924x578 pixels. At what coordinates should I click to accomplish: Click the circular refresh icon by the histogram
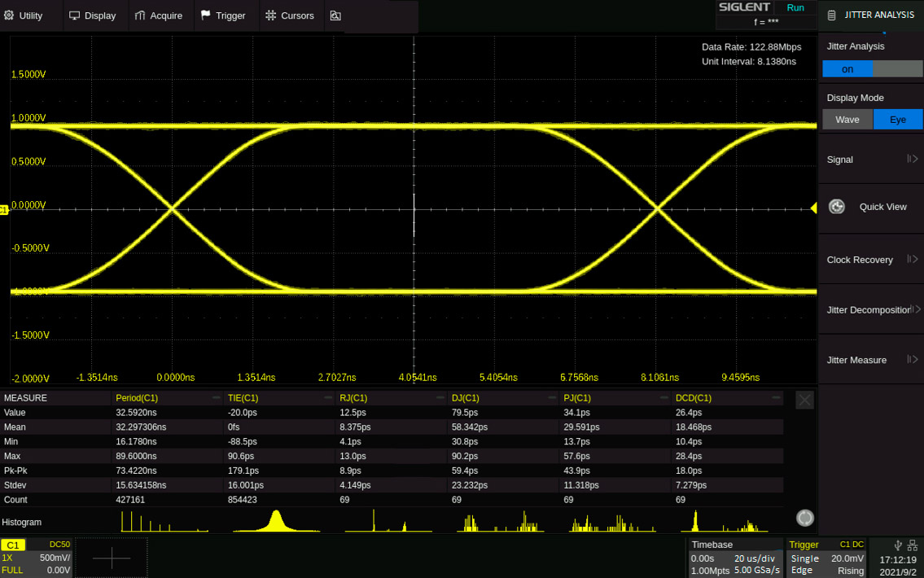(x=804, y=518)
